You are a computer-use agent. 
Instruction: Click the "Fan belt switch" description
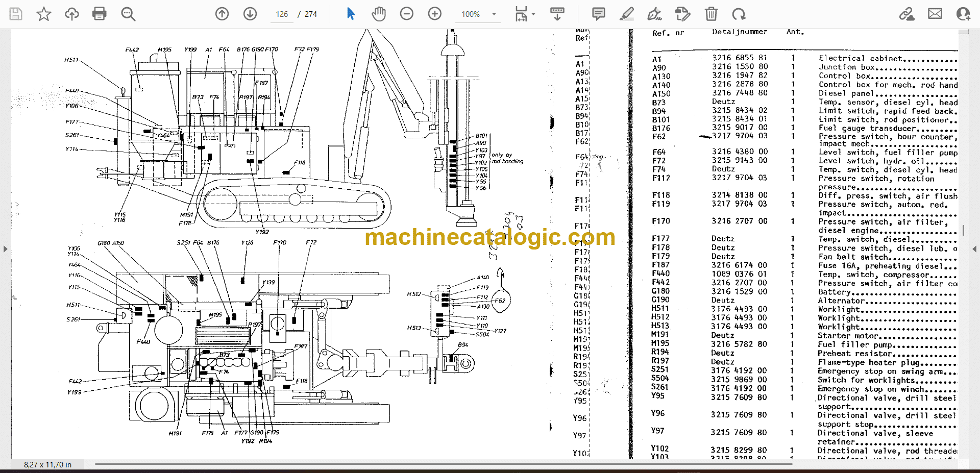tap(853, 257)
